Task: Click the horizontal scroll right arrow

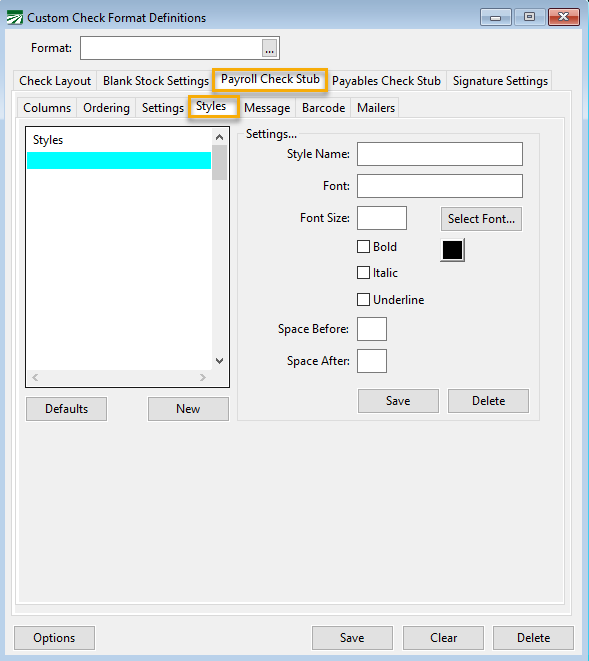Action: click(203, 377)
